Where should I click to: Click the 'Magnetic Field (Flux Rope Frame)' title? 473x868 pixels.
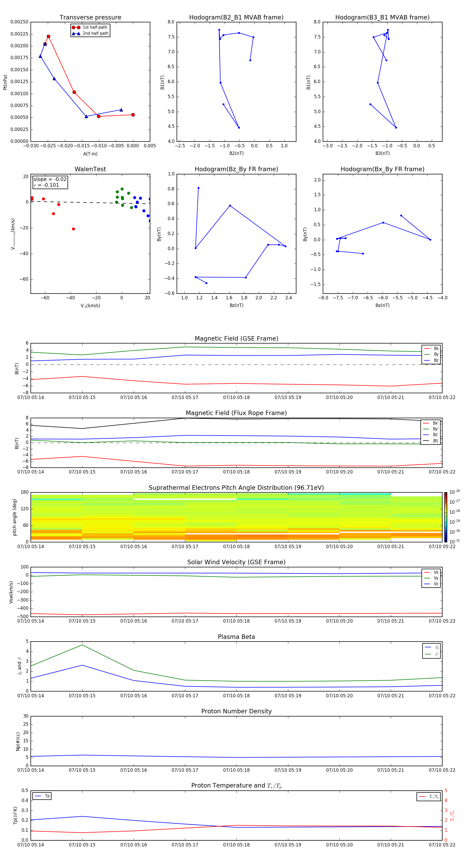(236, 413)
